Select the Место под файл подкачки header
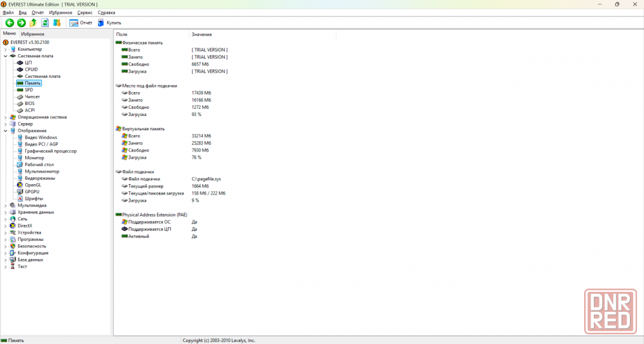The height and width of the screenshot is (344, 644). [146, 86]
